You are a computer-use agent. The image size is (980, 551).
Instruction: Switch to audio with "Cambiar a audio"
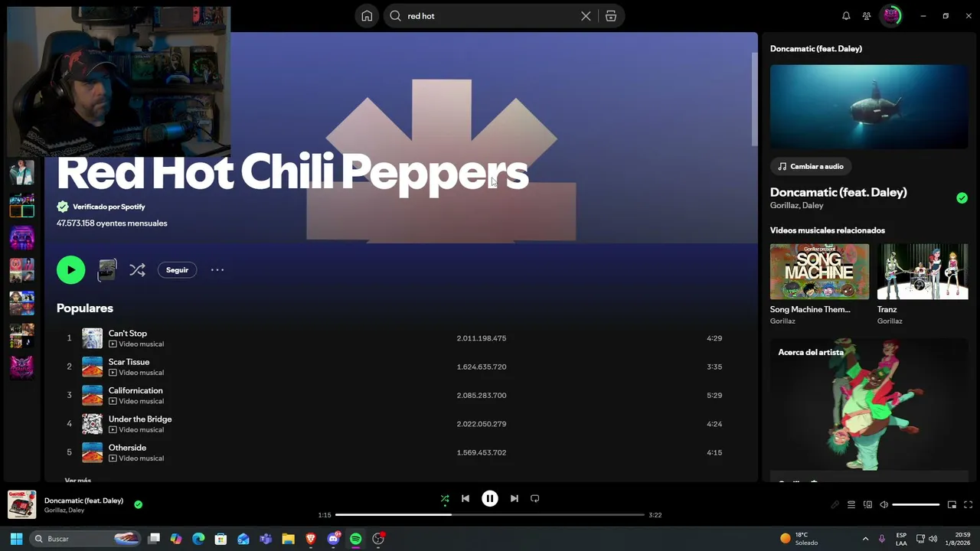tap(810, 166)
